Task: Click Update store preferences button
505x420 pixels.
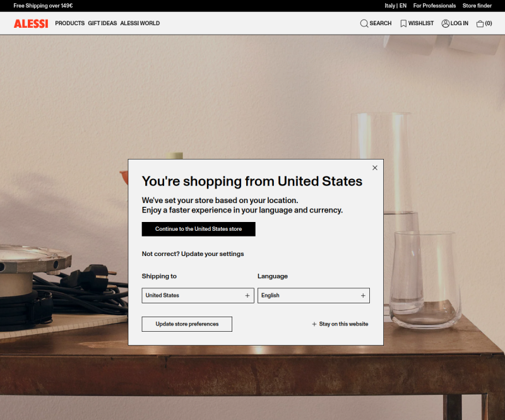Action: (187, 324)
